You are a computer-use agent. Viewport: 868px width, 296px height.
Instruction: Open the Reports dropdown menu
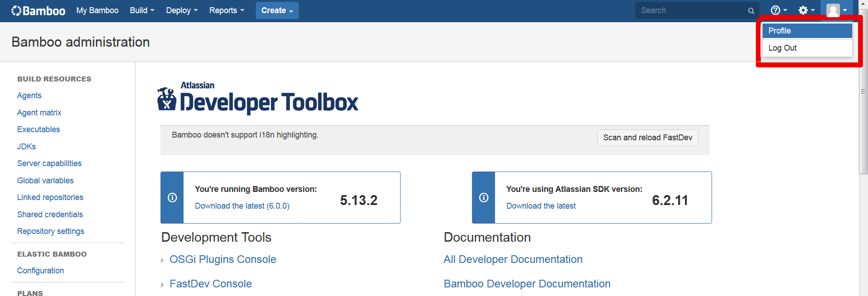(226, 10)
